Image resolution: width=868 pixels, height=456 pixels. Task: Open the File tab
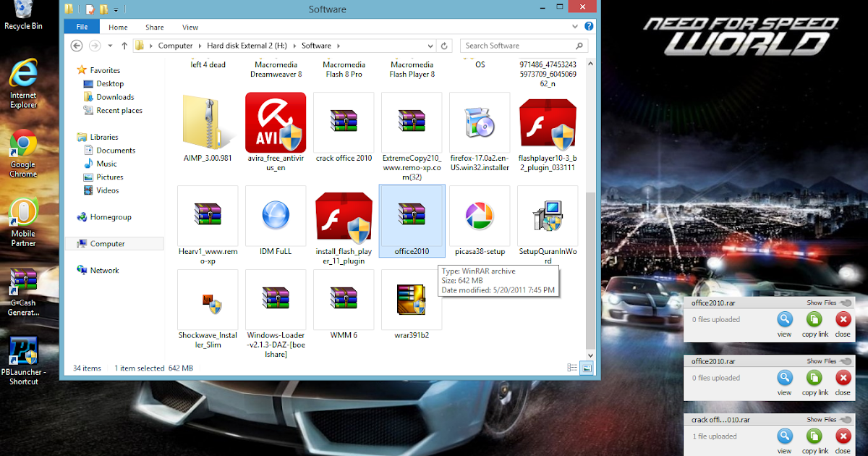point(82,28)
